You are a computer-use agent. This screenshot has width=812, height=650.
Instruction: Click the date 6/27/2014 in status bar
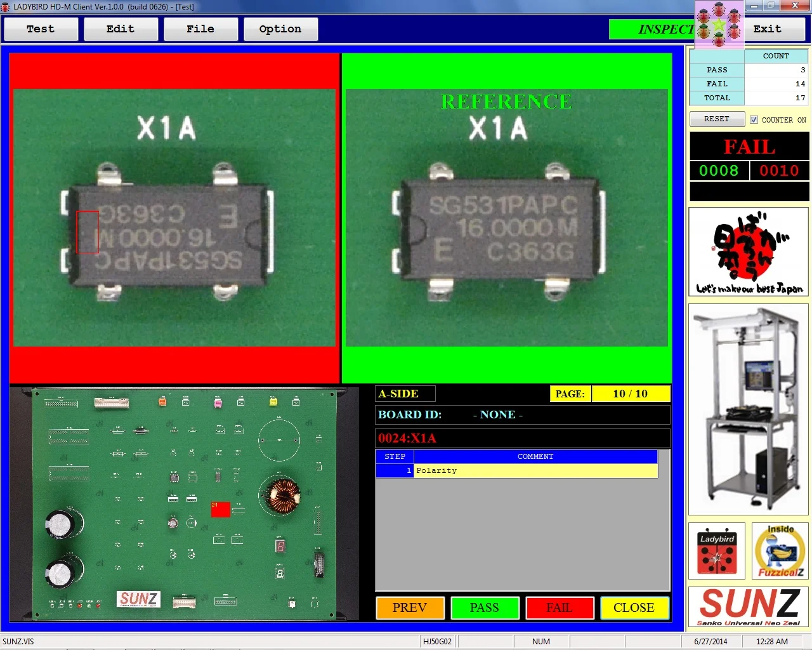click(x=710, y=641)
